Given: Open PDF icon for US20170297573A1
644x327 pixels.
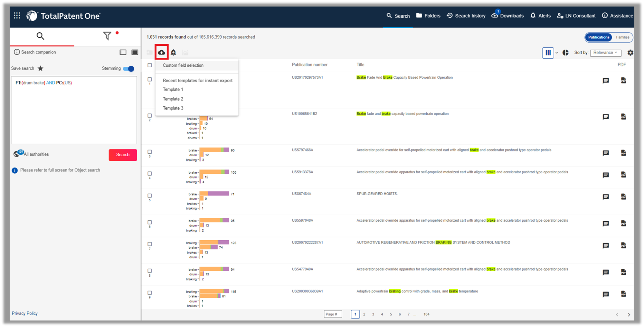Looking at the screenshot, I should click(624, 80).
